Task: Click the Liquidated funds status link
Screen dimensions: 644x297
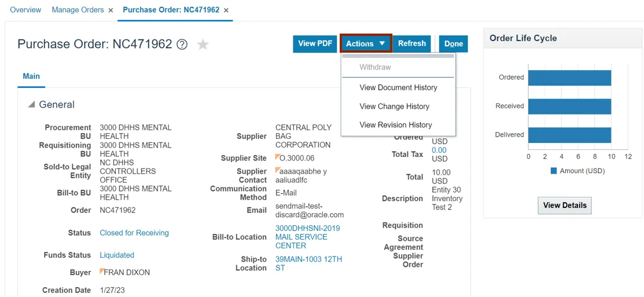Action: (117, 255)
